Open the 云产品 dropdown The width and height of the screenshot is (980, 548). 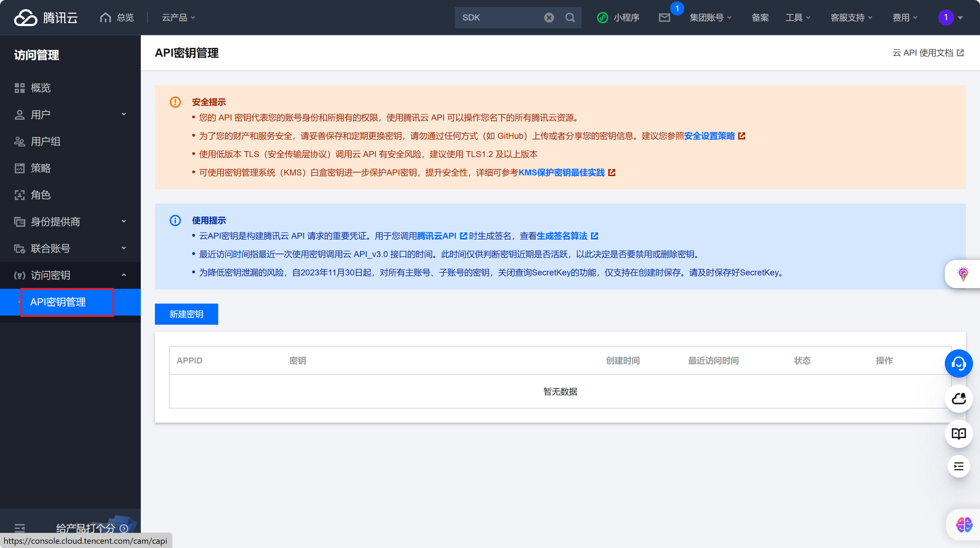coord(178,18)
